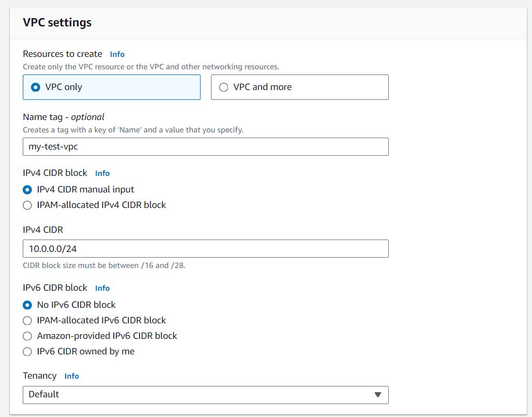Select the "VPC and more" option
Screen dimensions: 532x417
coord(223,87)
